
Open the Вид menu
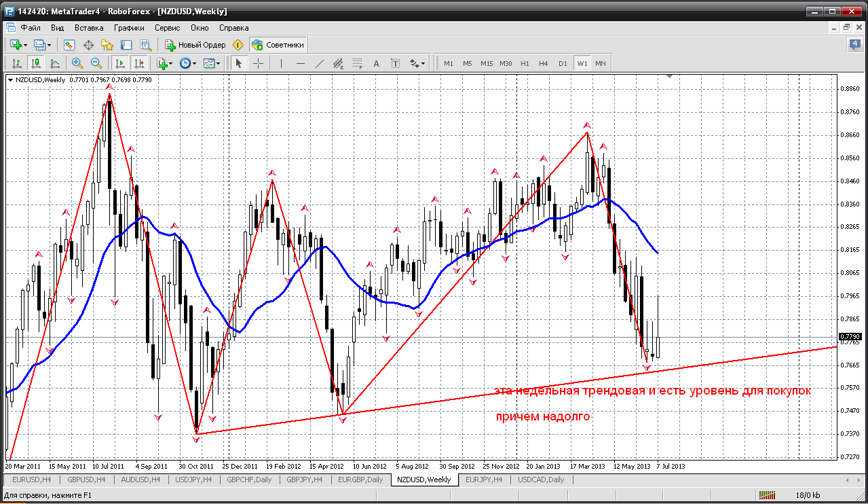pos(58,28)
